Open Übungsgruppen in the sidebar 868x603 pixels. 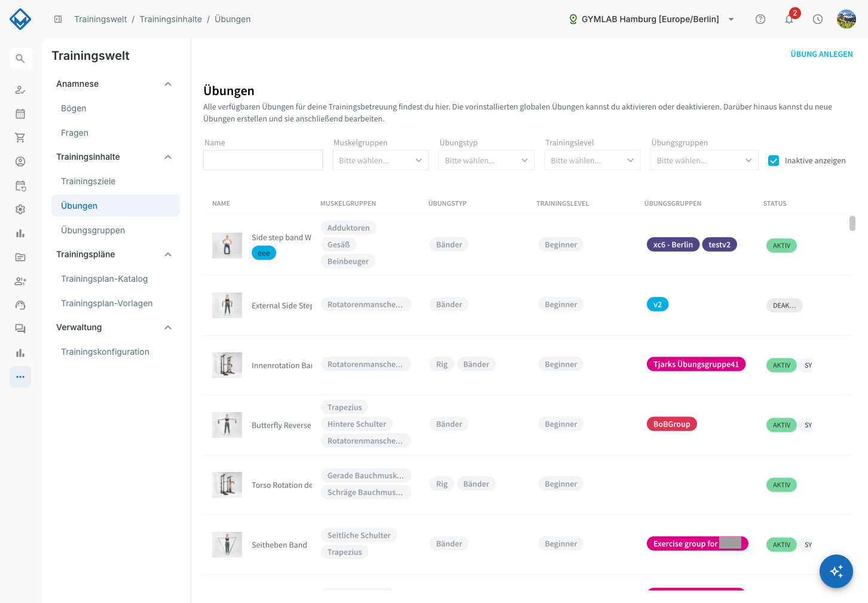[x=93, y=230]
